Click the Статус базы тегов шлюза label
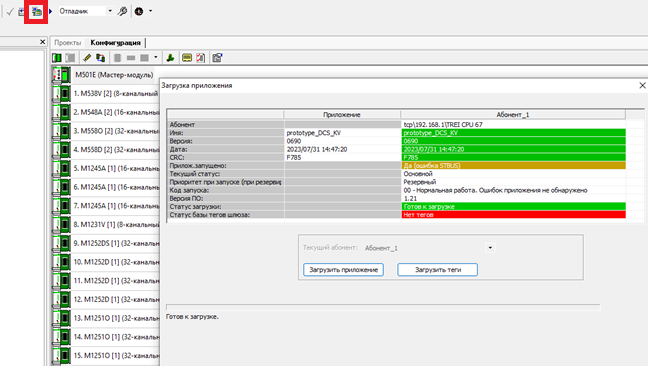Viewport: 648px width, 366px height. click(210, 215)
